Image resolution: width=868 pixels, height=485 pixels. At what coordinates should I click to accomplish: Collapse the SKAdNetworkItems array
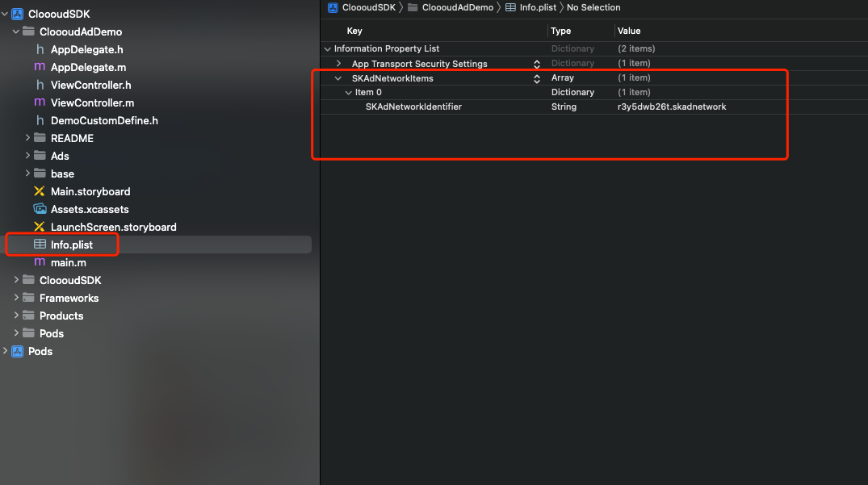pyautogui.click(x=338, y=78)
